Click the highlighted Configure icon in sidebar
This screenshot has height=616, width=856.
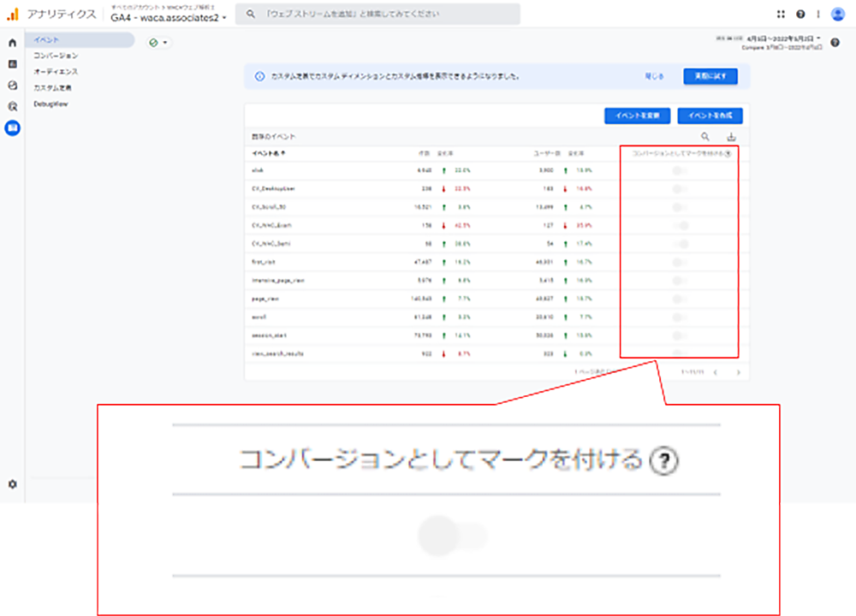(12, 128)
